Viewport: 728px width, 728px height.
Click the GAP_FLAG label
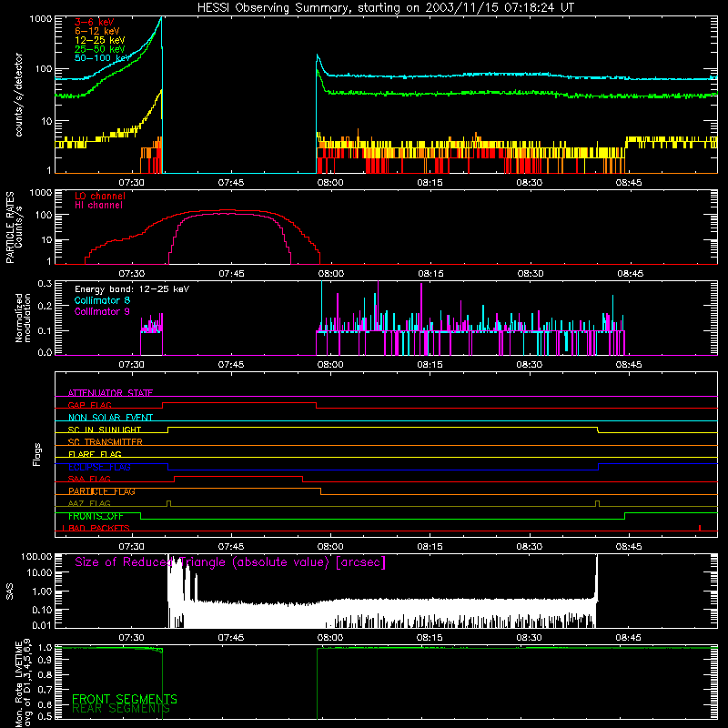pos(89,405)
